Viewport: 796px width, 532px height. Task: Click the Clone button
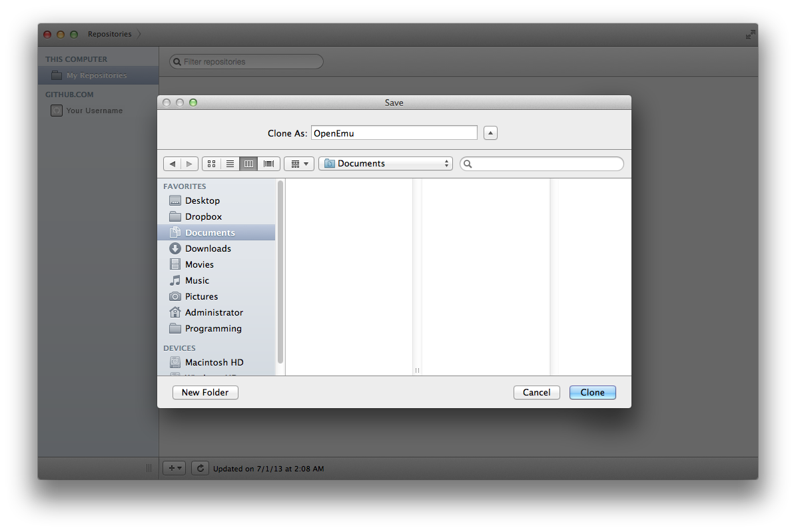coord(592,392)
